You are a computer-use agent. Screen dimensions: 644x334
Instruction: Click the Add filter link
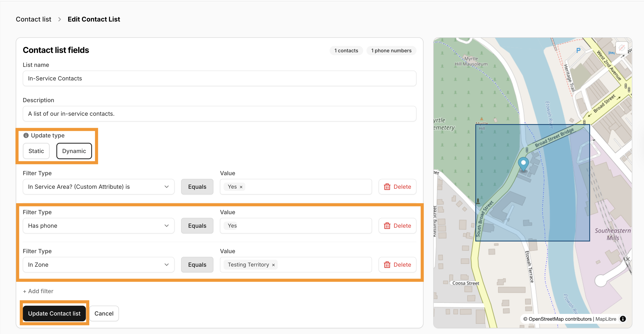[38, 291]
